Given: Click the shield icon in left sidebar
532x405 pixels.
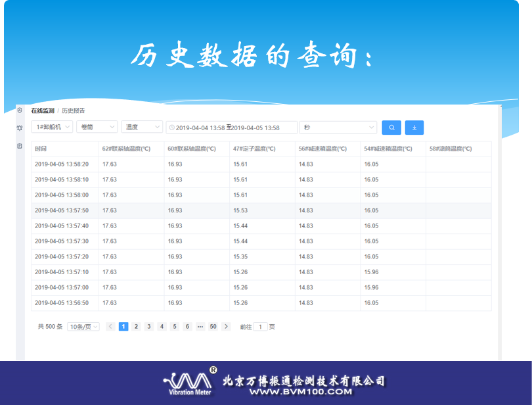Looking at the screenshot, I should click(x=20, y=110).
